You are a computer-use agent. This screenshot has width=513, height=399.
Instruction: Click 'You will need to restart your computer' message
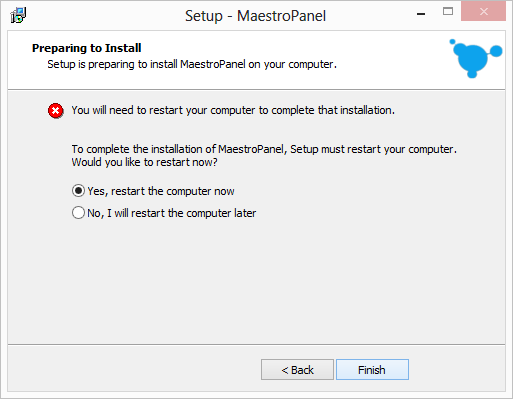click(233, 110)
